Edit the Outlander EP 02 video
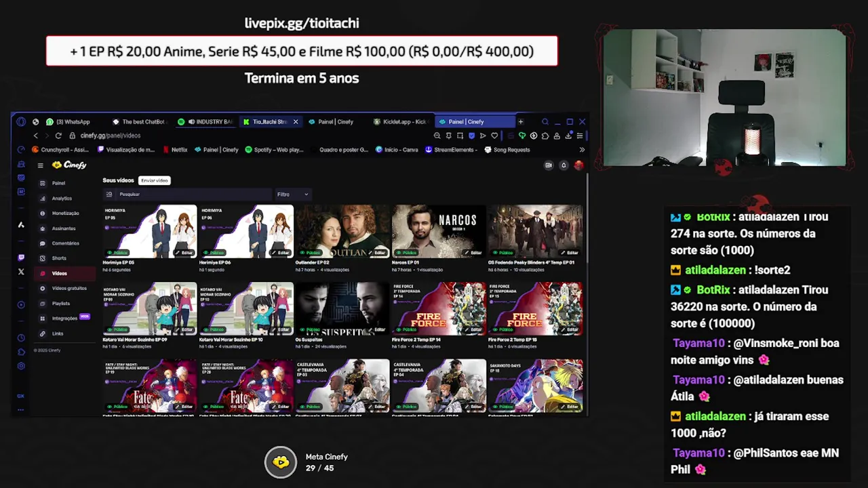The height and width of the screenshot is (488, 868). coord(377,253)
